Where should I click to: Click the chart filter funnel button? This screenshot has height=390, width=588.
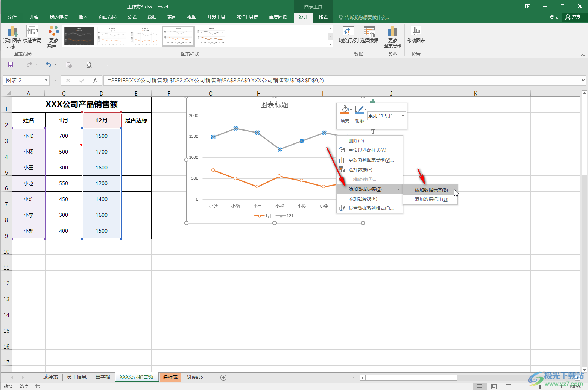click(373, 131)
